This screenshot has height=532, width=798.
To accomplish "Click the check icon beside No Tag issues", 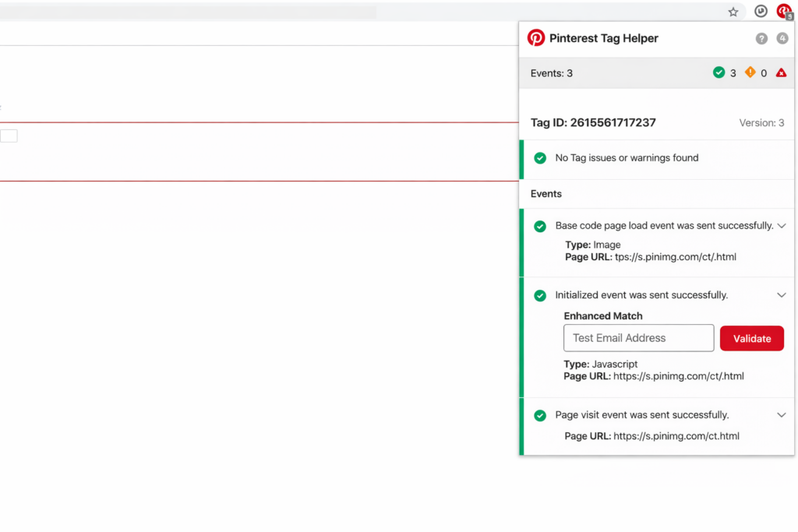I will point(539,158).
